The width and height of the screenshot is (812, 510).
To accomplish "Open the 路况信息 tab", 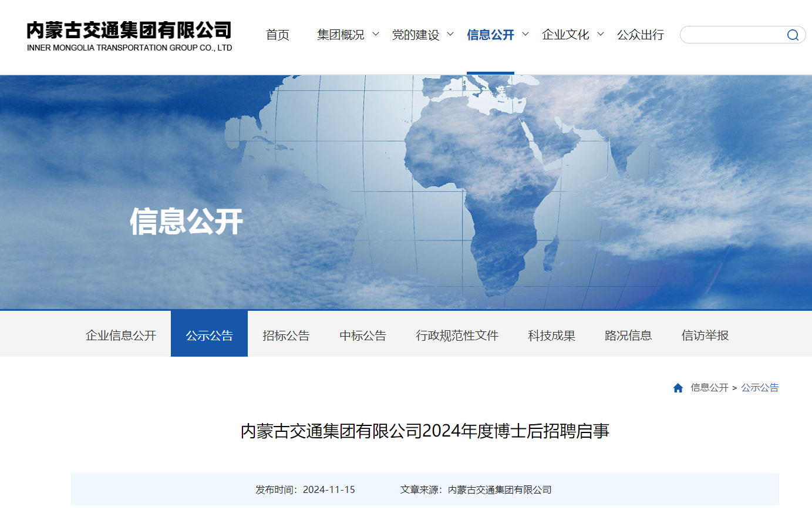I will (628, 335).
